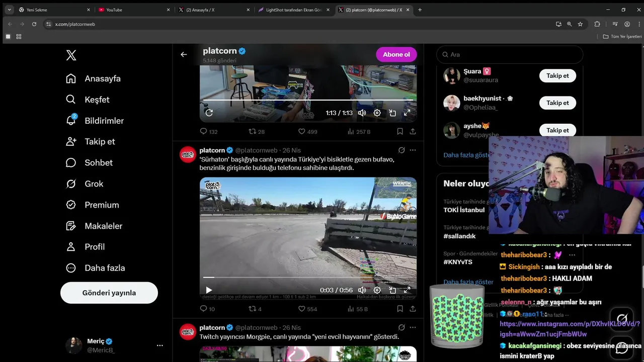Open Makaleler in sidebar
This screenshot has height=362, width=644.
coord(94,226)
